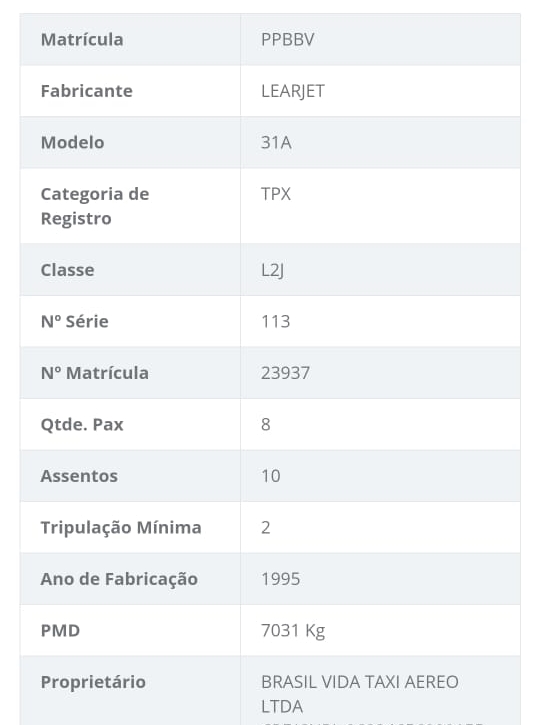
Task: Click the LEARJET fabricante value
Action: tap(293, 91)
